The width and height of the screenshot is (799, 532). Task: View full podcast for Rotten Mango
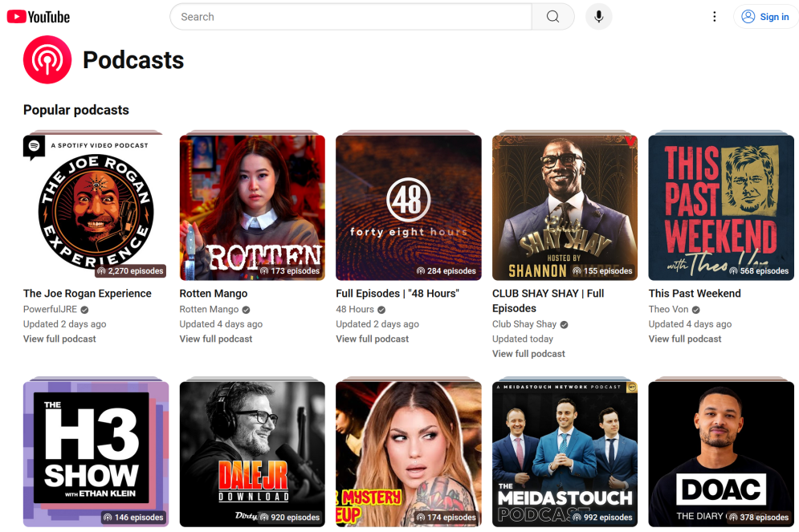click(216, 339)
